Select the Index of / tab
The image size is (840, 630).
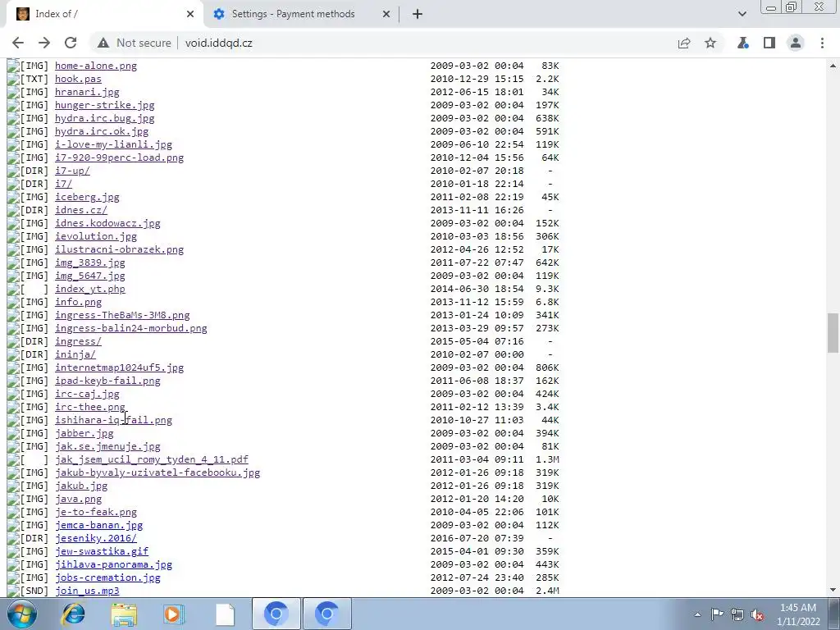(x=104, y=14)
